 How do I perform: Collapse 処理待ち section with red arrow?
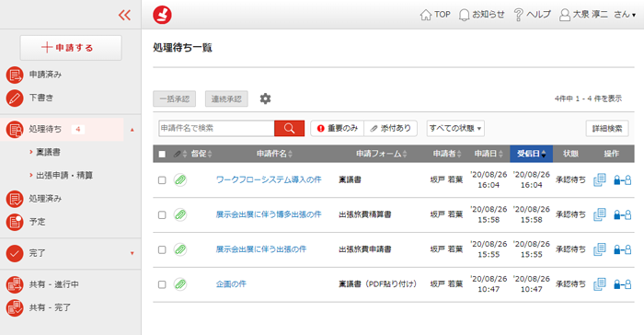coord(132,130)
